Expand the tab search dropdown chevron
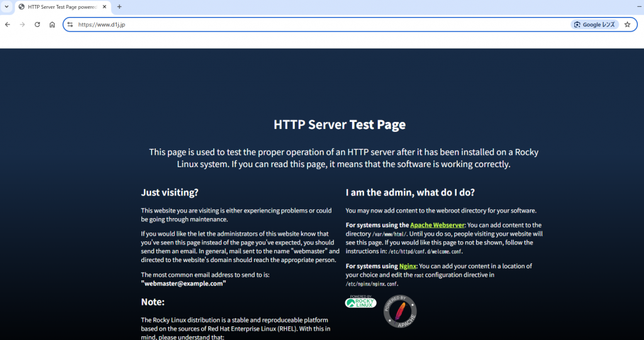This screenshot has height=340, width=644. [6, 7]
